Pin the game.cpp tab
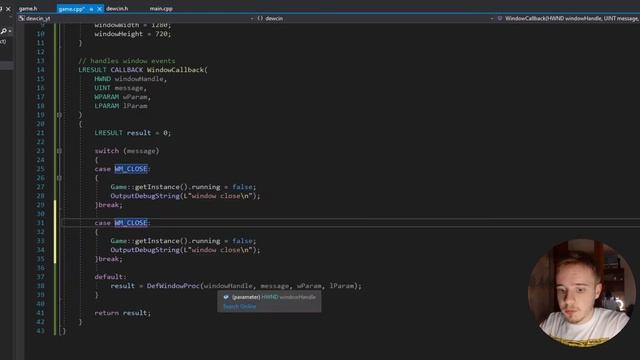Image resolution: width=640 pixels, height=360 pixels. tap(91, 9)
